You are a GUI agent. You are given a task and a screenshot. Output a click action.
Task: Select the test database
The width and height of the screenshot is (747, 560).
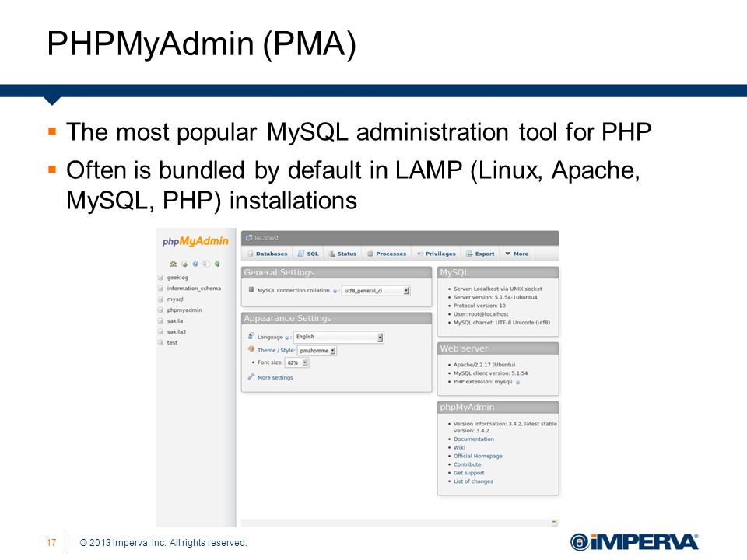tap(172, 343)
